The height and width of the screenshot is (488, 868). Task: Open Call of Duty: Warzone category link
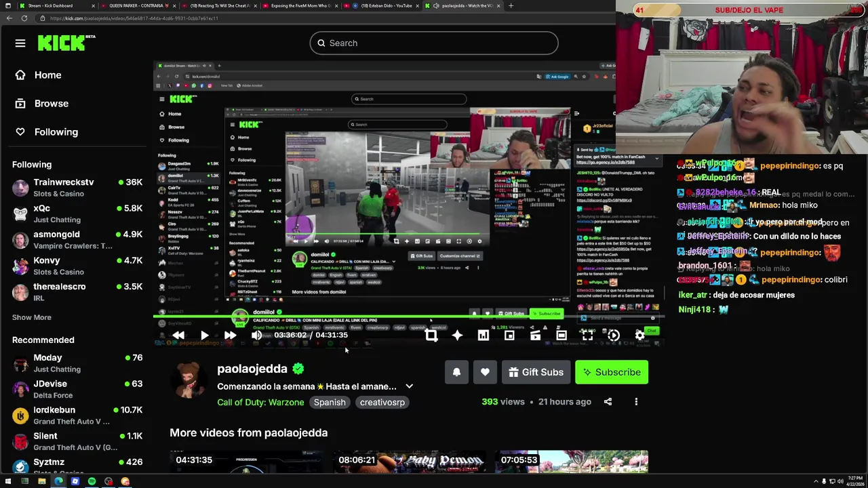[x=260, y=402]
